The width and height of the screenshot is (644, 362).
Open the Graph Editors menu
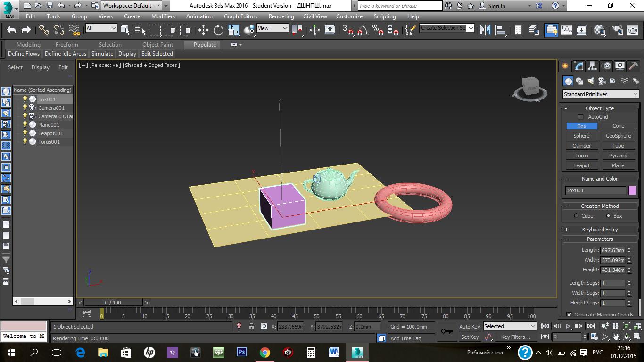click(240, 16)
